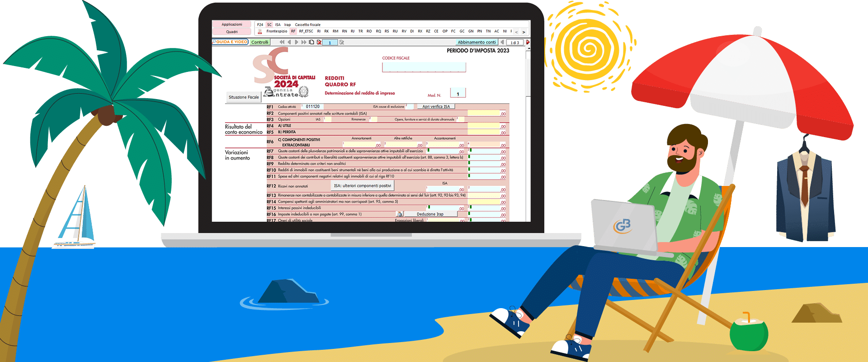Open the RF_ETSC quadro tab
Image resolution: width=868 pixels, height=362 pixels.
(x=306, y=31)
